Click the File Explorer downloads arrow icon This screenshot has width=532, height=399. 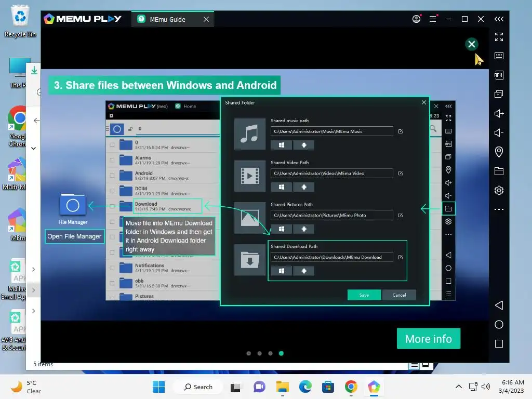click(x=34, y=70)
